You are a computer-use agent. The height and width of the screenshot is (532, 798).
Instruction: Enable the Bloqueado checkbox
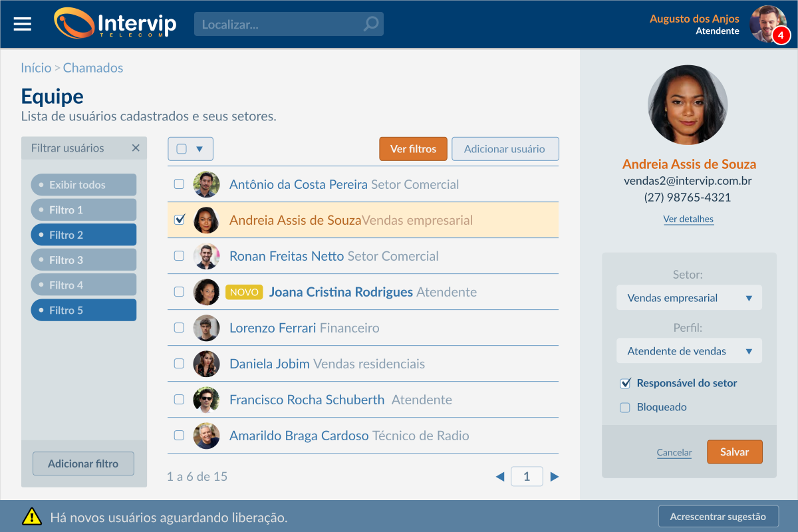tap(625, 408)
